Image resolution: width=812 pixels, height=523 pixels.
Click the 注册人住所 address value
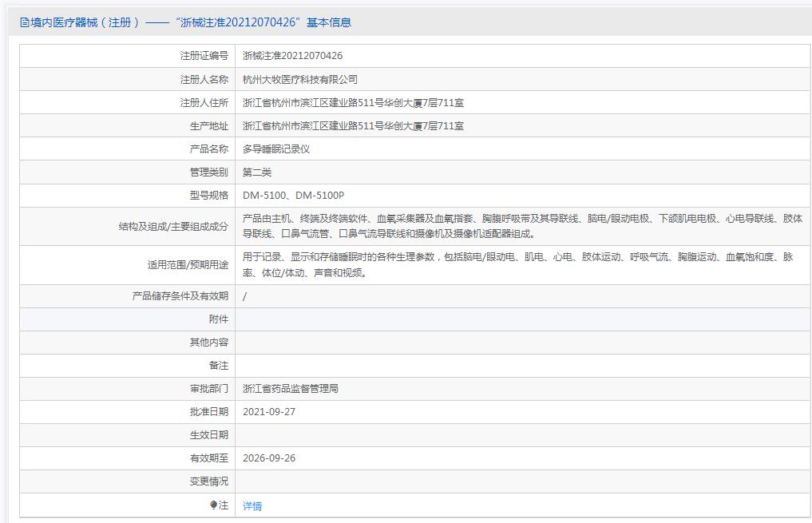(x=353, y=102)
